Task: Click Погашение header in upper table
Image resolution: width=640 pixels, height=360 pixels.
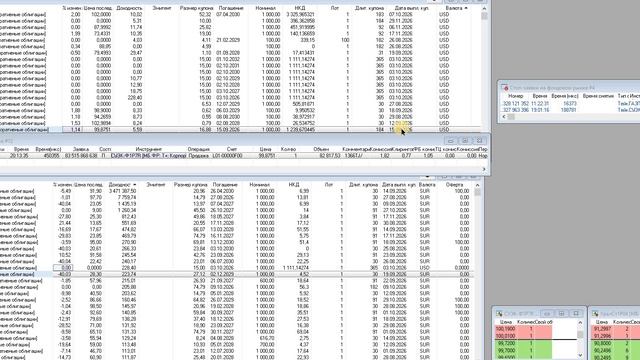Action: coord(231,8)
